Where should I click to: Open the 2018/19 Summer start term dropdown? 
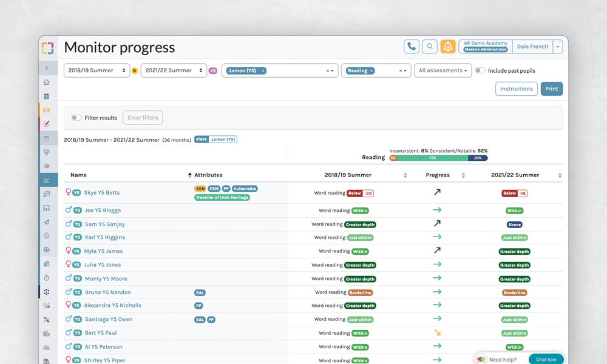[97, 71]
